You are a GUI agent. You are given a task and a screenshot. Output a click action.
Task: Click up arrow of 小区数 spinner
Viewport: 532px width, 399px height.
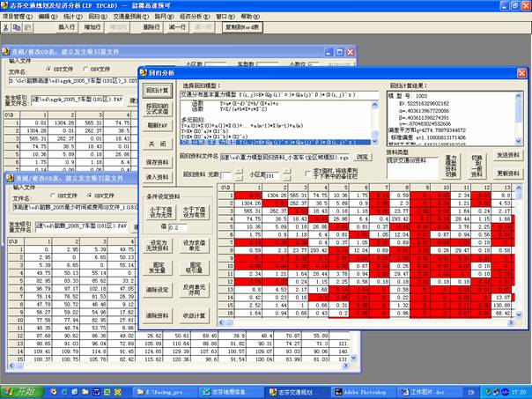287,172
